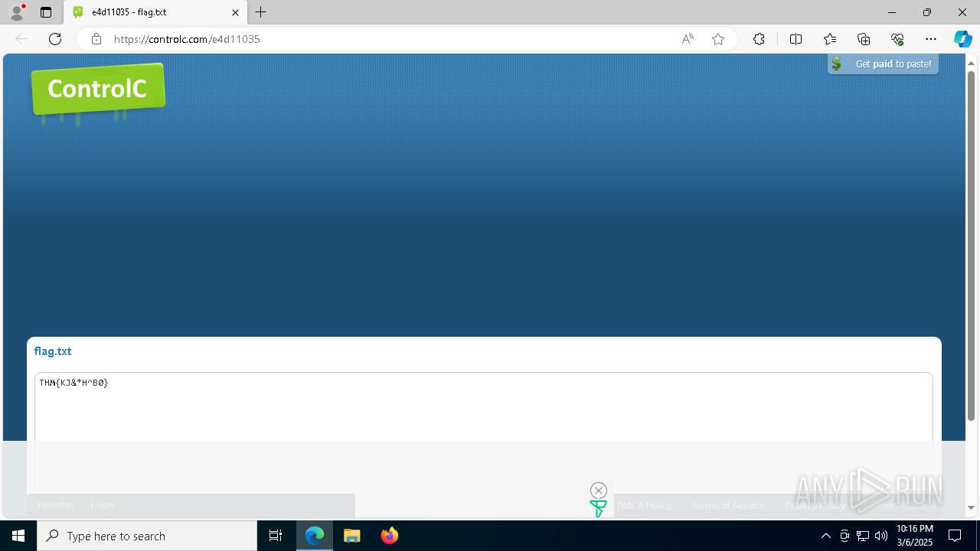Open the taskbar clock 10:16 PM
The width and height of the screenshot is (980, 551).
pos(915,536)
